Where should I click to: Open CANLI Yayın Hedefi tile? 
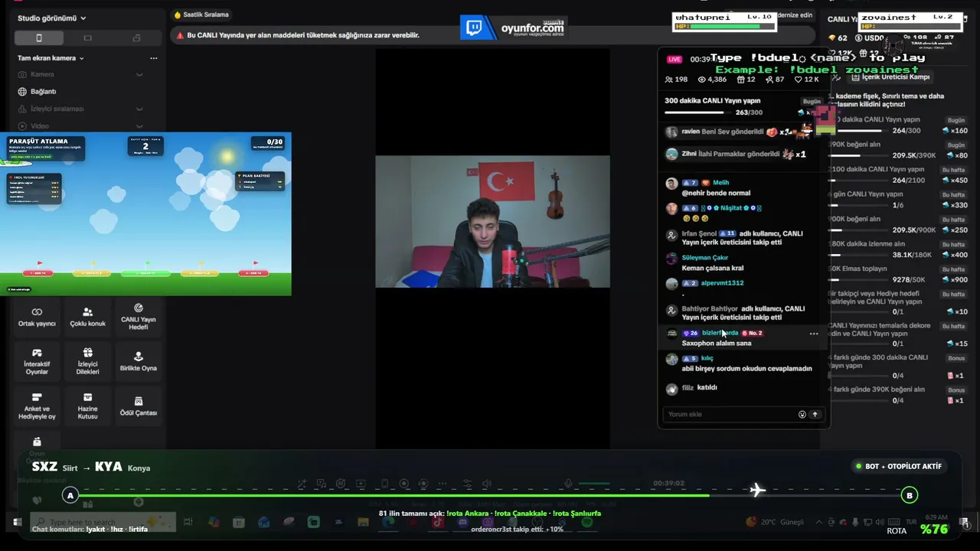(x=139, y=317)
